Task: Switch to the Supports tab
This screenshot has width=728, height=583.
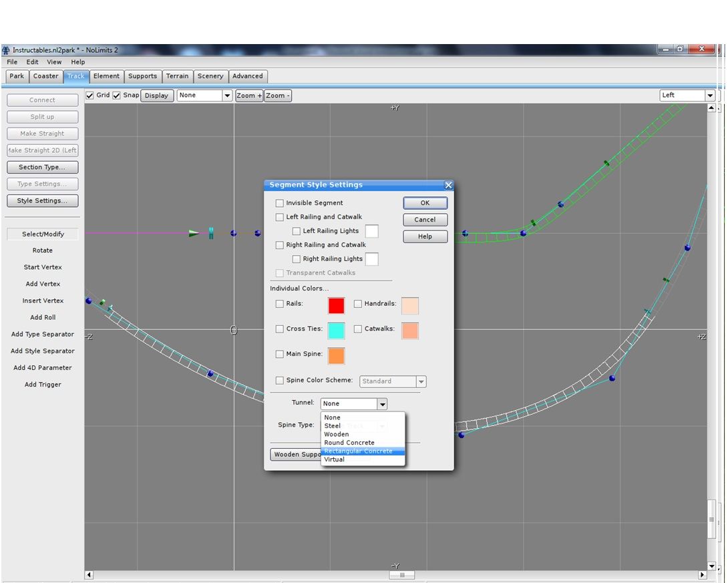Action: (142, 75)
